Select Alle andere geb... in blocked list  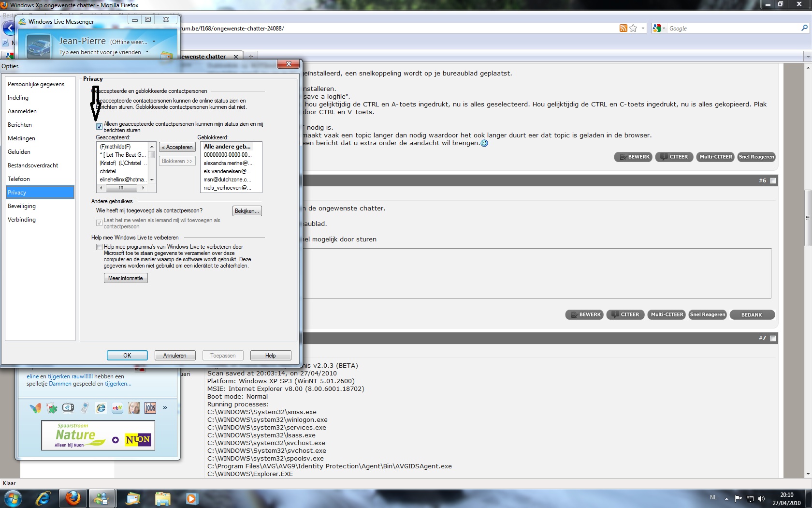(227, 147)
